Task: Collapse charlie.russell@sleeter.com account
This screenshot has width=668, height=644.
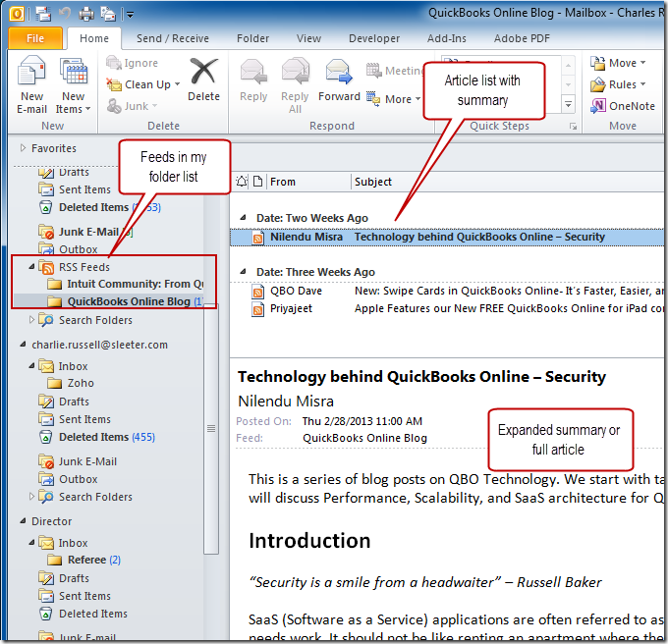Action: 23,344
